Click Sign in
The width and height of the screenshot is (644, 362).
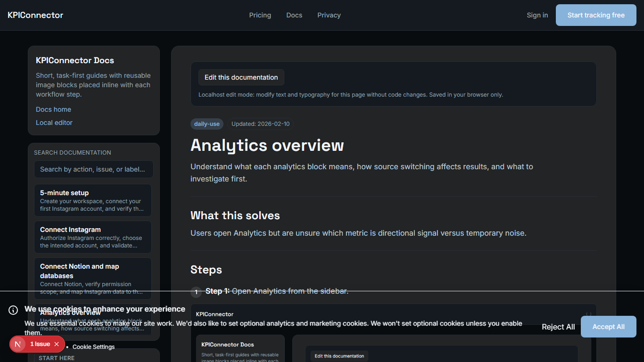[537, 15]
